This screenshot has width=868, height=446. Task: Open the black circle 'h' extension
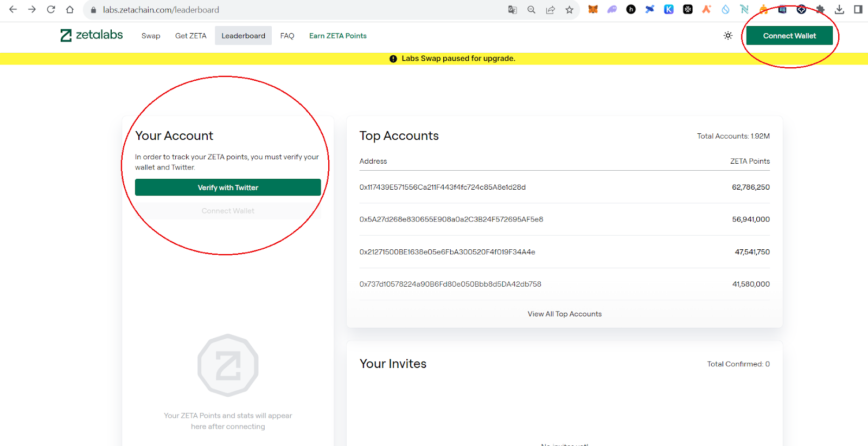click(631, 9)
